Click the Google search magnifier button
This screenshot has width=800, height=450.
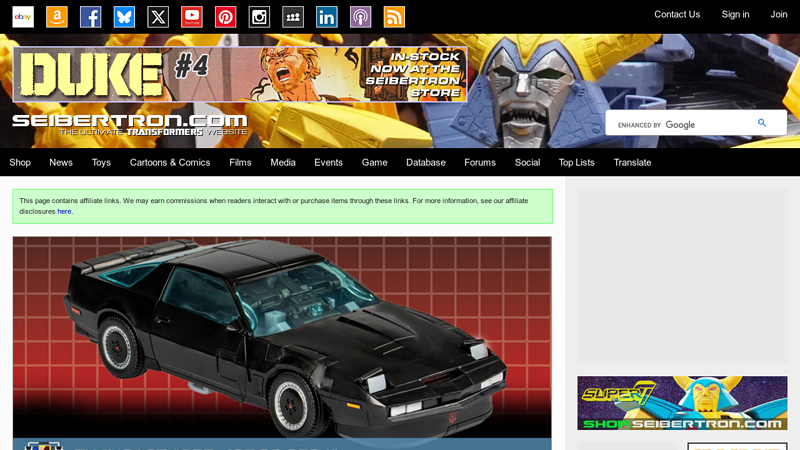tap(762, 123)
